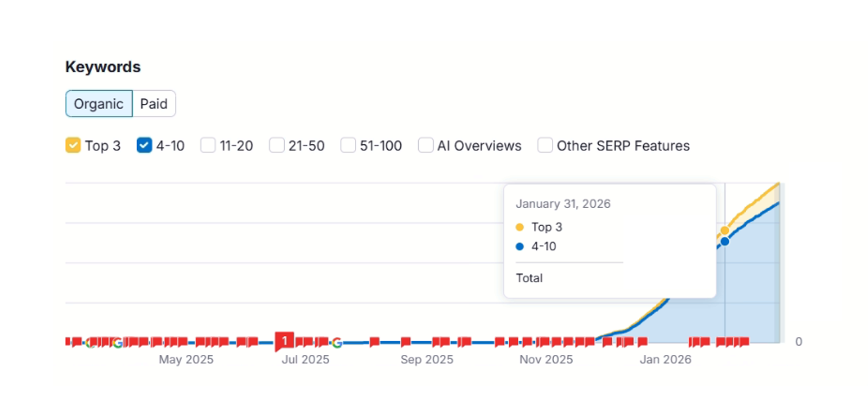This screenshot has height=417, width=868.
Task: Uncheck the Top 3 checkbox
Action: click(73, 146)
